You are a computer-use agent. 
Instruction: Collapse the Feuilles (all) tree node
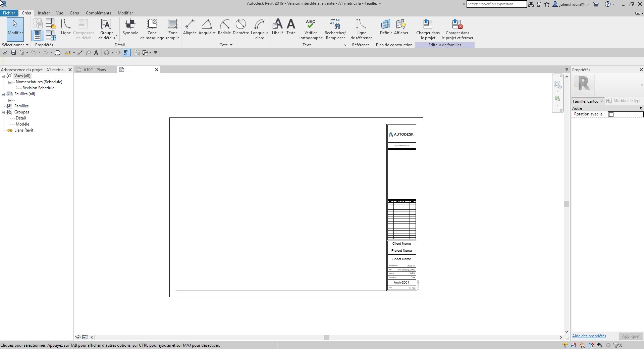click(x=3, y=94)
